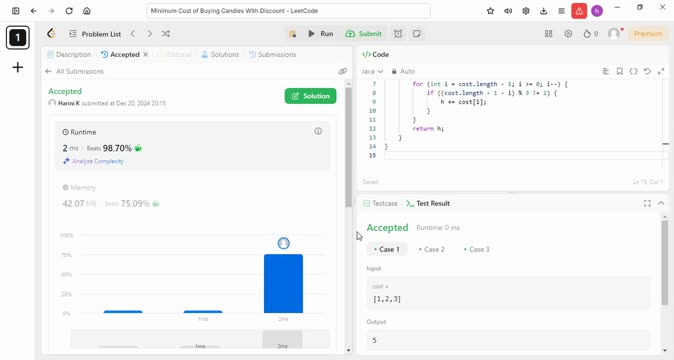Go to next problem chevron
Image resolution: width=674 pixels, height=360 pixels.
coord(150,34)
